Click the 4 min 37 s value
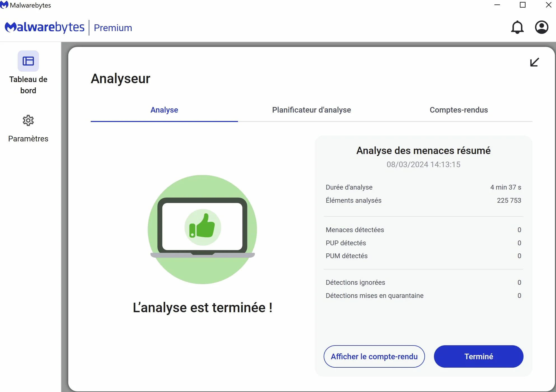This screenshot has width=556, height=392. click(506, 187)
